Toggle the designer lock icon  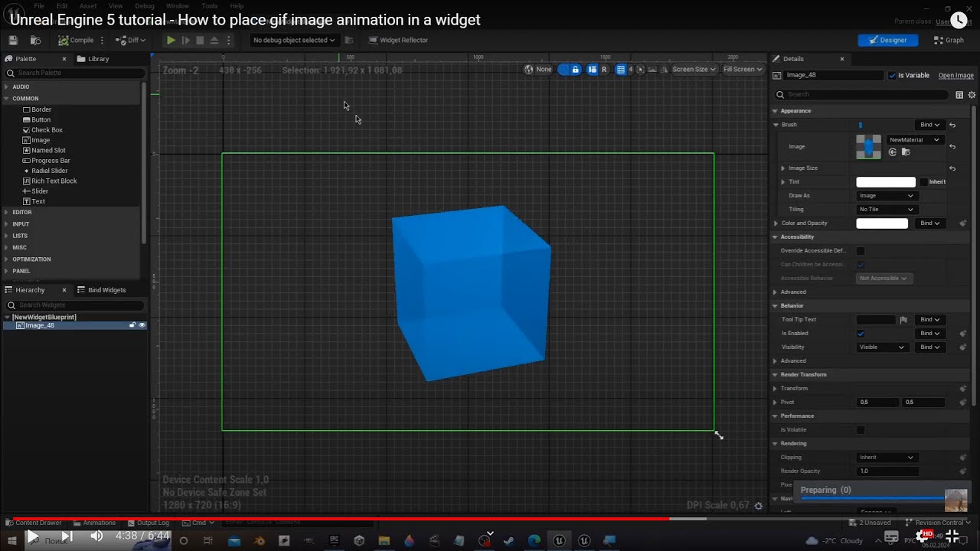[575, 69]
